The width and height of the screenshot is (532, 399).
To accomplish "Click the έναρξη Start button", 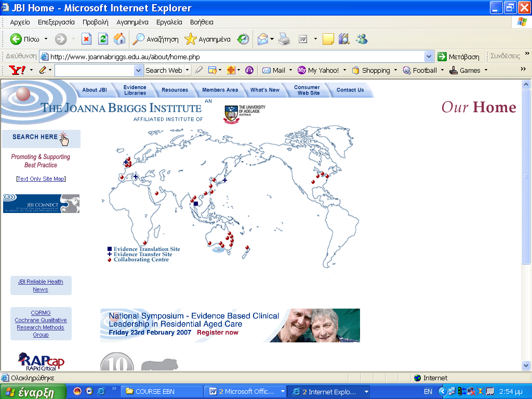I will [x=33, y=392].
